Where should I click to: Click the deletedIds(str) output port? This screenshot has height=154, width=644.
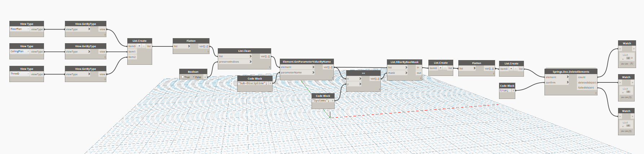coord(587,82)
